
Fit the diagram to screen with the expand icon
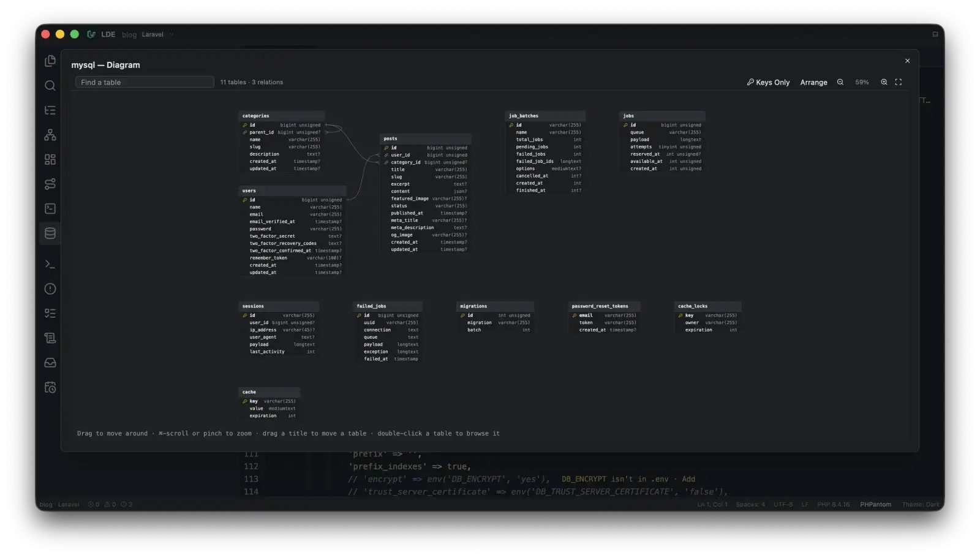tap(899, 82)
